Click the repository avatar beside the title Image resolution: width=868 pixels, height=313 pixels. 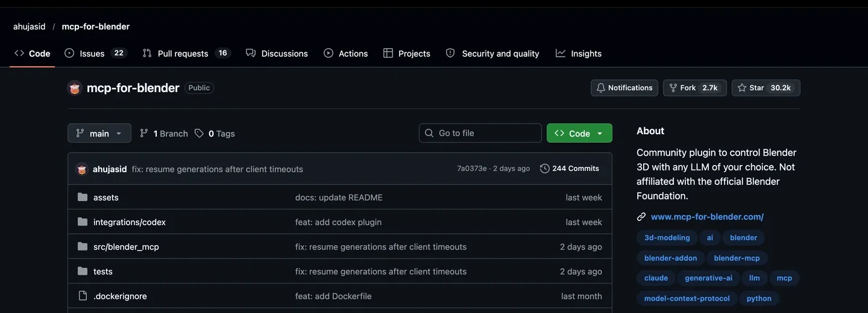click(x=75, y=88)
